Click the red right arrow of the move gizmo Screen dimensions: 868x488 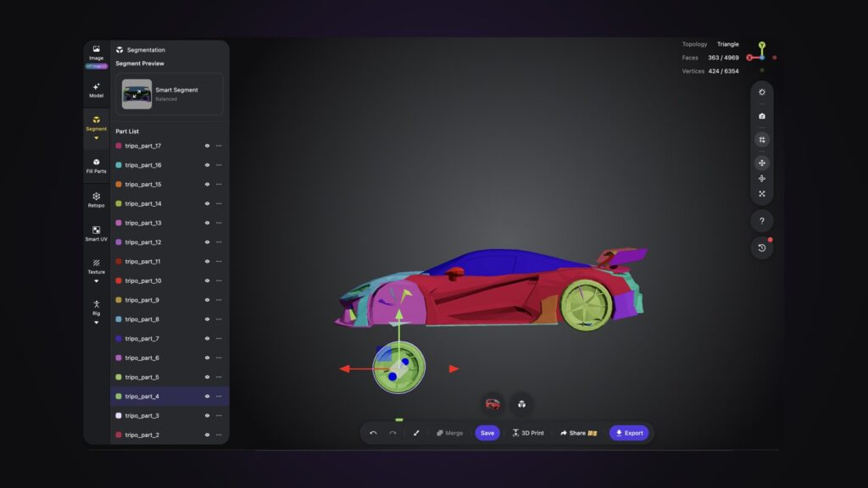click(x=453, y=369)
